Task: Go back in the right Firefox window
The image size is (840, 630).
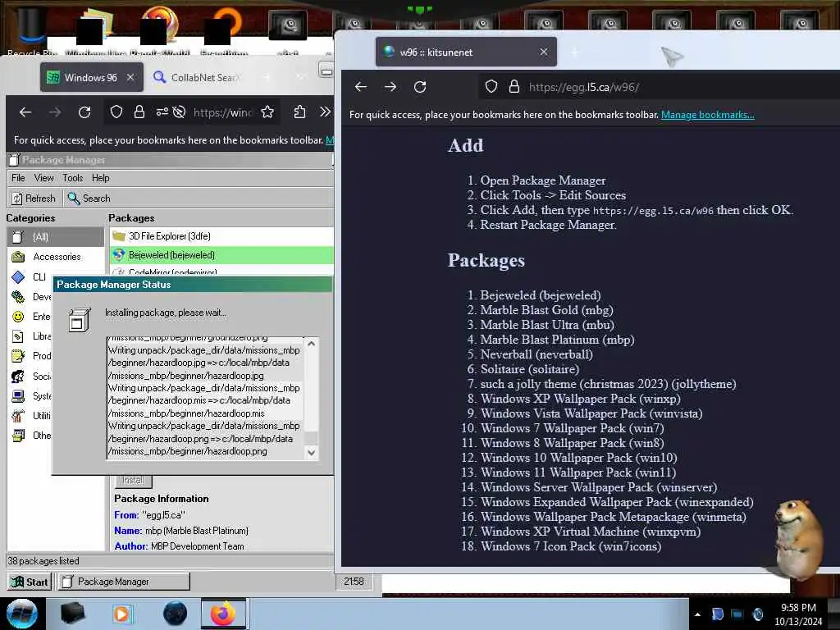Action: click(x=361, y=87)
